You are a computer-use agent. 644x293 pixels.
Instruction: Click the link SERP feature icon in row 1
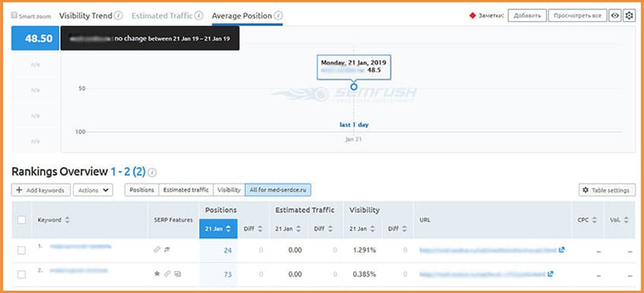(x=156, y=250)
